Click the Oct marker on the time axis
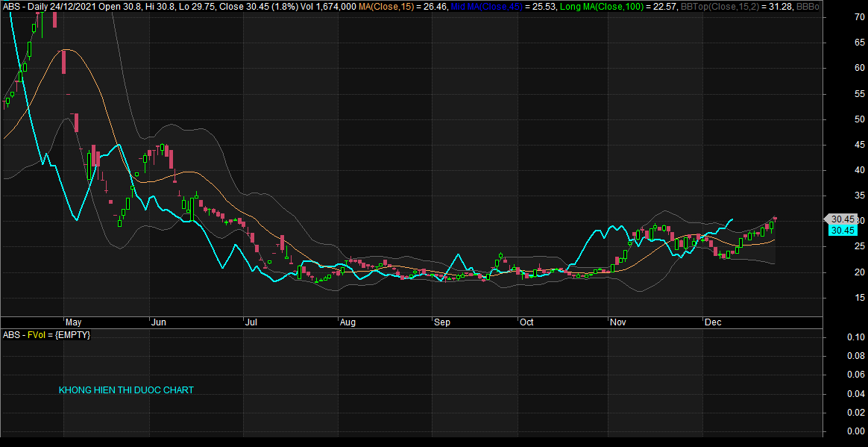The image size is (868, 447). point(527,323)
